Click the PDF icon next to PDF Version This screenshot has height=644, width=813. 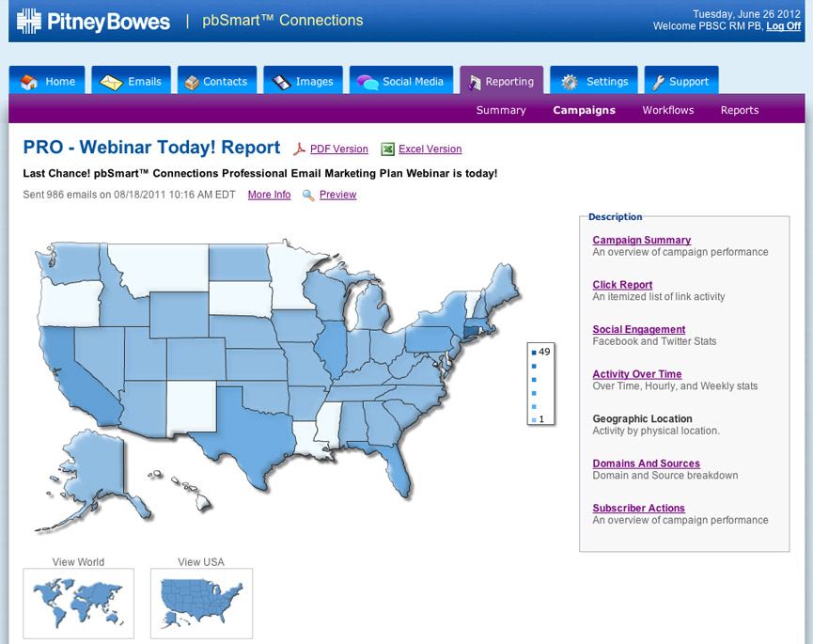[299, 149]
